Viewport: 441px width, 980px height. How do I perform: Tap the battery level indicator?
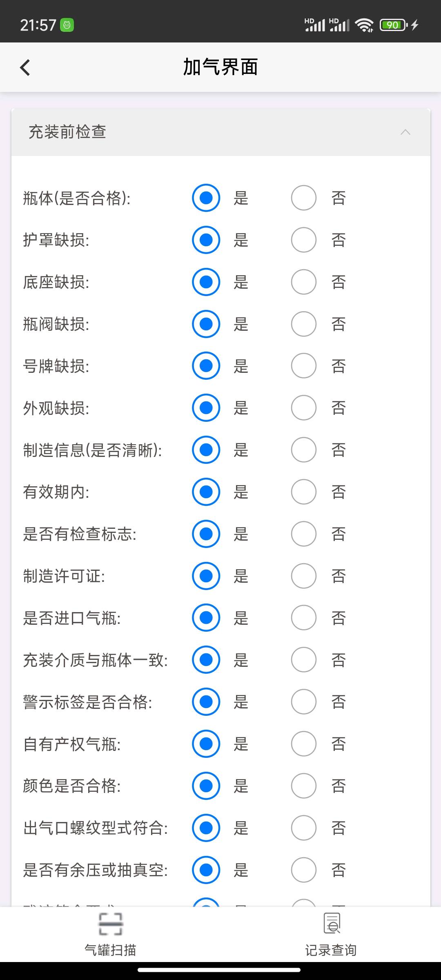[x=393, y=25]
